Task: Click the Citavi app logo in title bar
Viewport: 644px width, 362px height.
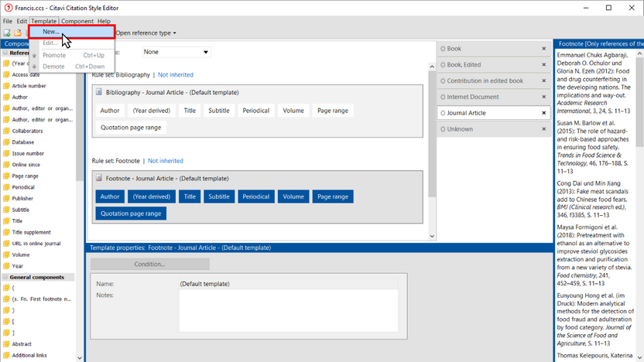Action: (9, 8)
